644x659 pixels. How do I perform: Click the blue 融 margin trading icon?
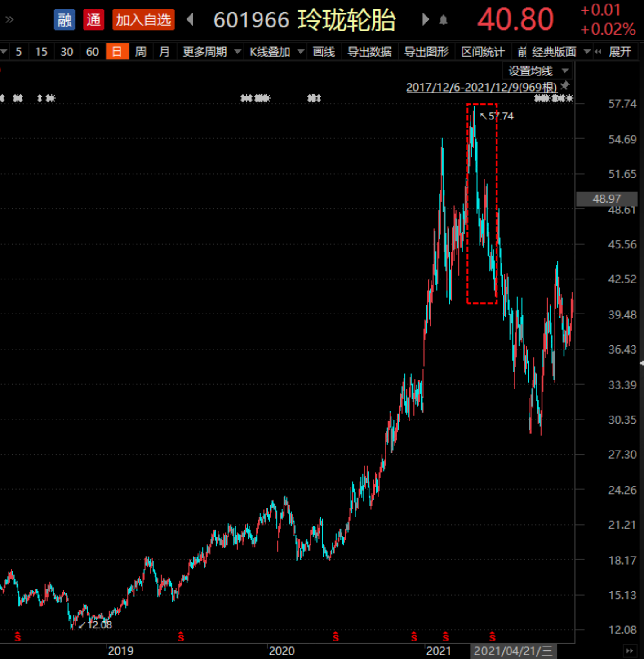tap(64, 20)
